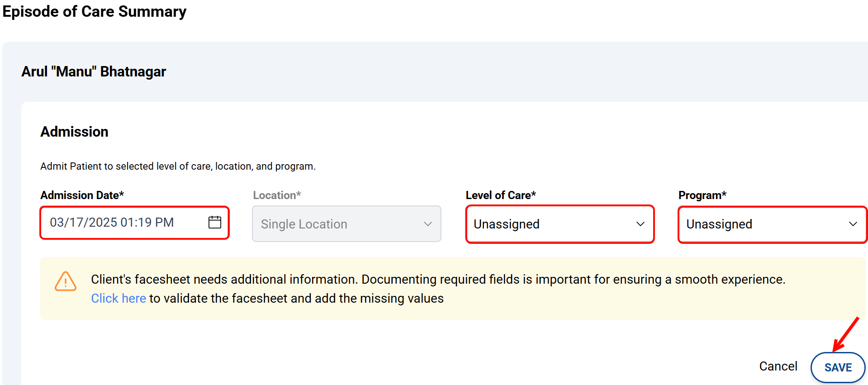868x385 pixels.
Task: Follow the "Click here" facesheet link
Action: 119,298
